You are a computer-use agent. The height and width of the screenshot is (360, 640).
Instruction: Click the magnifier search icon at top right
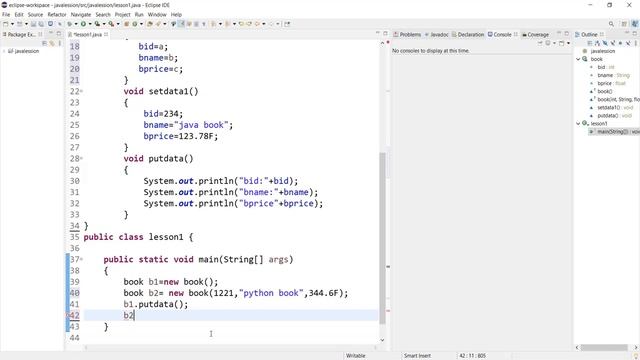tap(611, 24)
